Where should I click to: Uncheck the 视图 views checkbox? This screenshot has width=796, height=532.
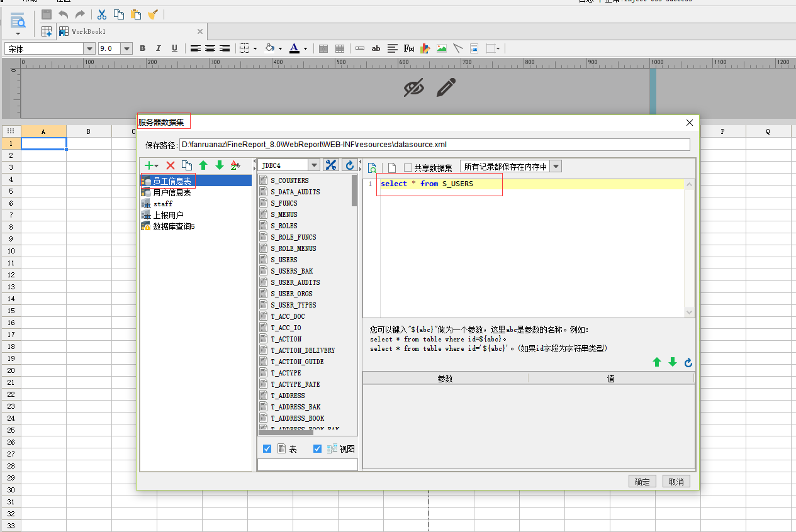[x=317, y=449]
